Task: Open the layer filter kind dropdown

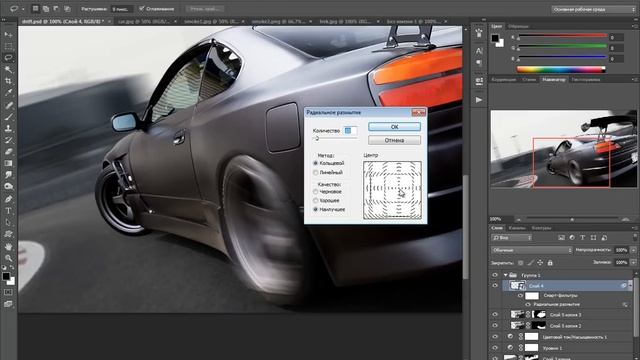Action: click(x=511, y=238)
